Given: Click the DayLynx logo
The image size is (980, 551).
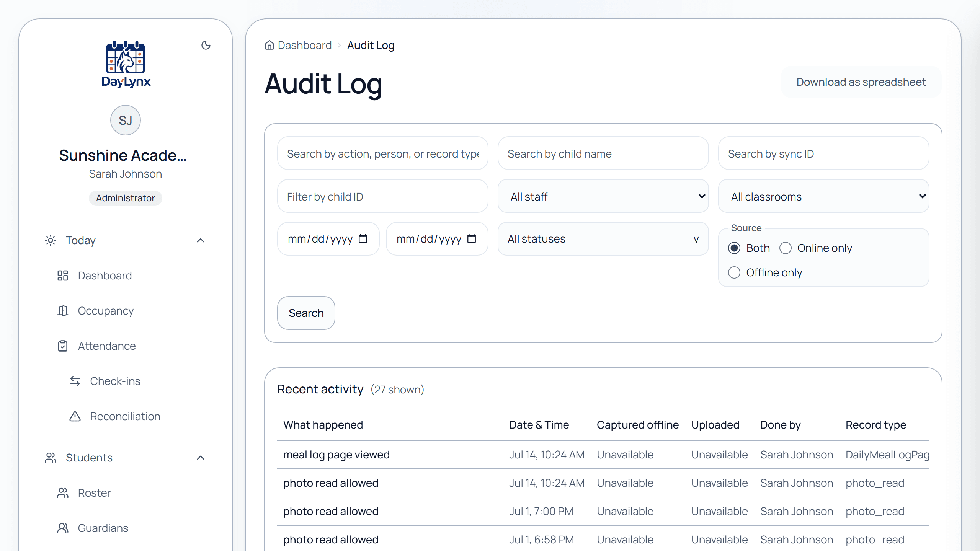Looking at the screenshot, I should (x=126, y=64).
